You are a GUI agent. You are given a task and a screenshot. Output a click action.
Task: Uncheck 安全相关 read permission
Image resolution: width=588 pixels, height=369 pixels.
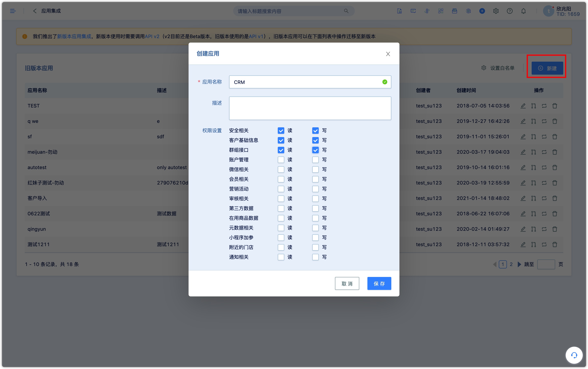point(281,131)
